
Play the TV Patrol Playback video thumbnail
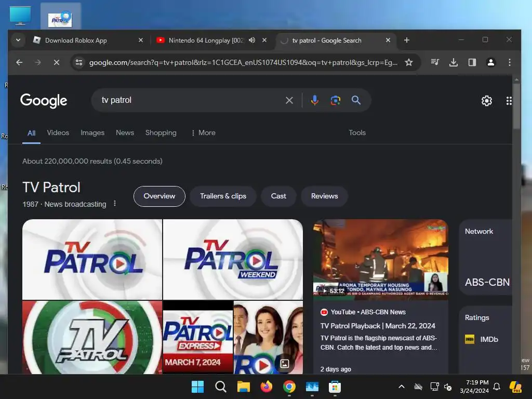(381, 260)
